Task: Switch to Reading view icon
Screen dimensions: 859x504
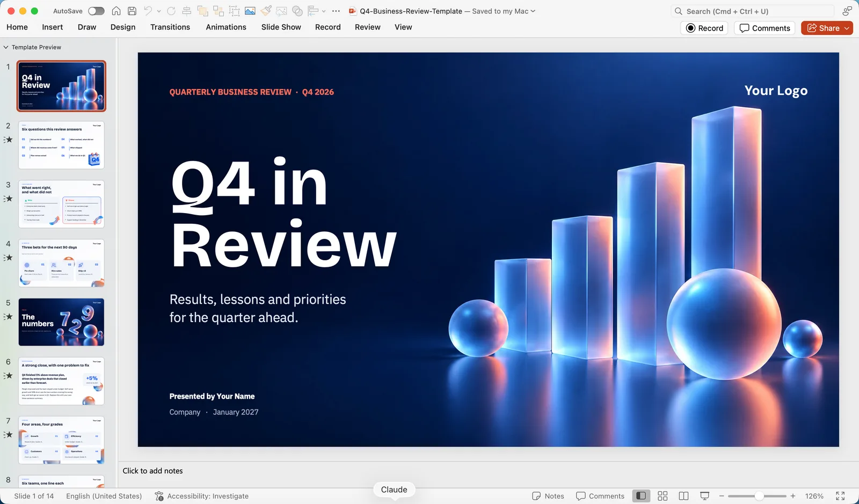Action: [683, 496]
